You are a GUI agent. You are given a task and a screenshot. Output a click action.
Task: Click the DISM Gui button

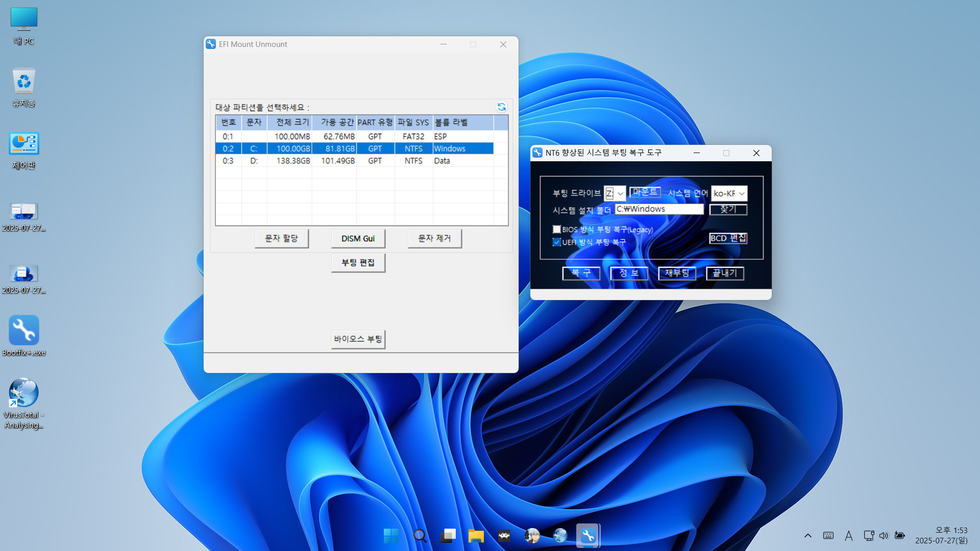coord(358,238)
